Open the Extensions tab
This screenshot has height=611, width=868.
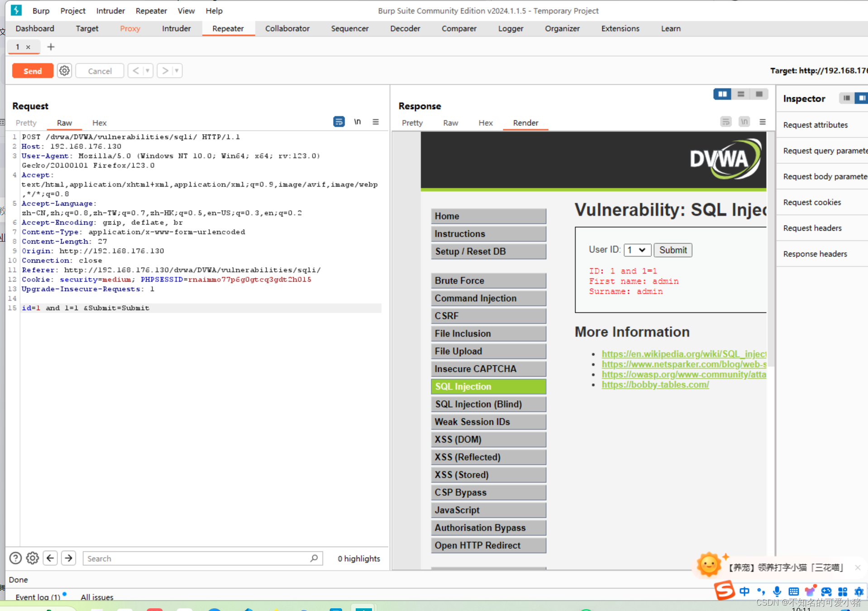click(x=620, y=29)
